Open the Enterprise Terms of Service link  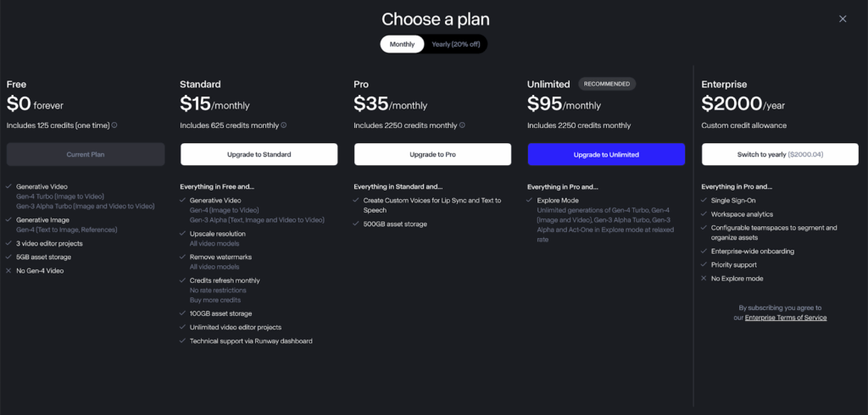coord(786,318)
